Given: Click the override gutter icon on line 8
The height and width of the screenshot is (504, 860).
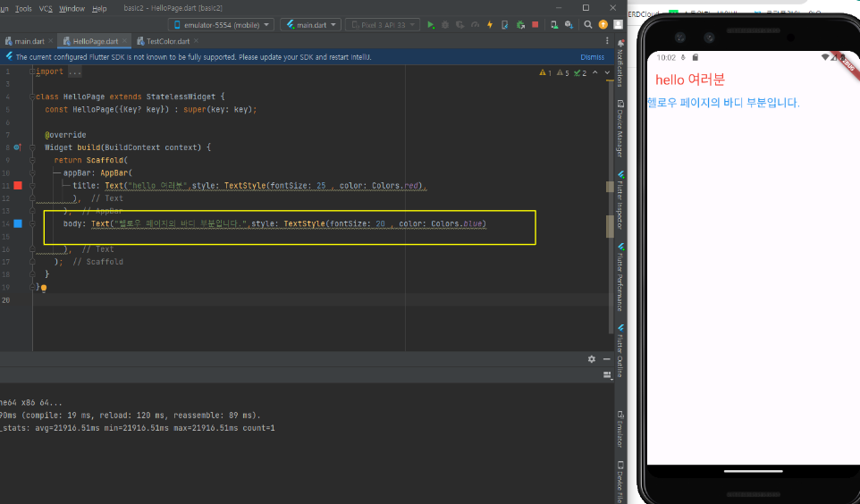Looking at the screenshot, I should [18, 147].
